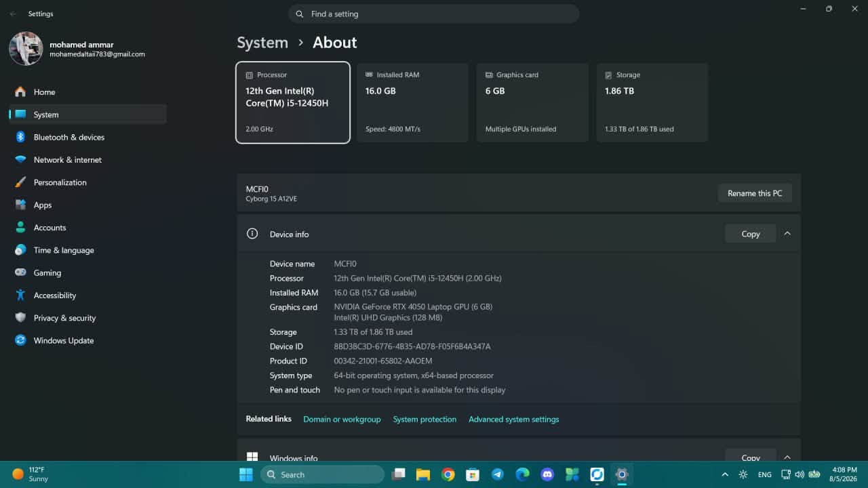Select the Graphics card summary card
Image resolution: width=868 pixels, height=488 pixels.
click(x=532, y=102)
